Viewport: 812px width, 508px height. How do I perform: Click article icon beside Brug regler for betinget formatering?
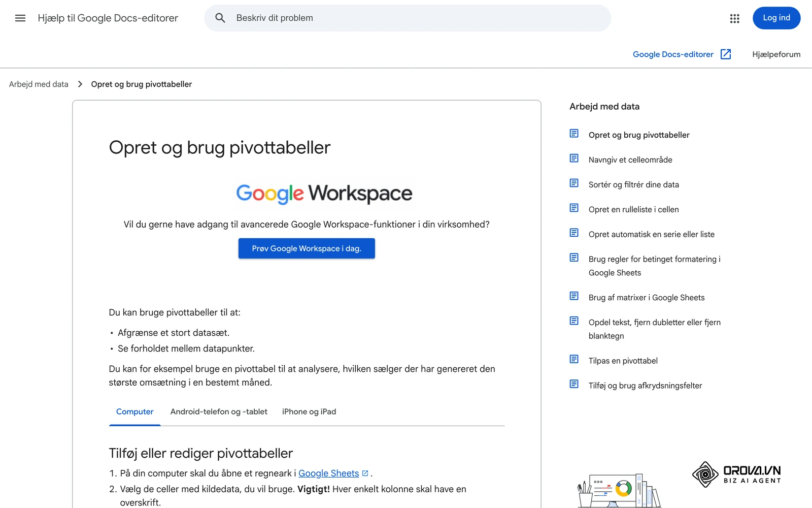point(574,258)
